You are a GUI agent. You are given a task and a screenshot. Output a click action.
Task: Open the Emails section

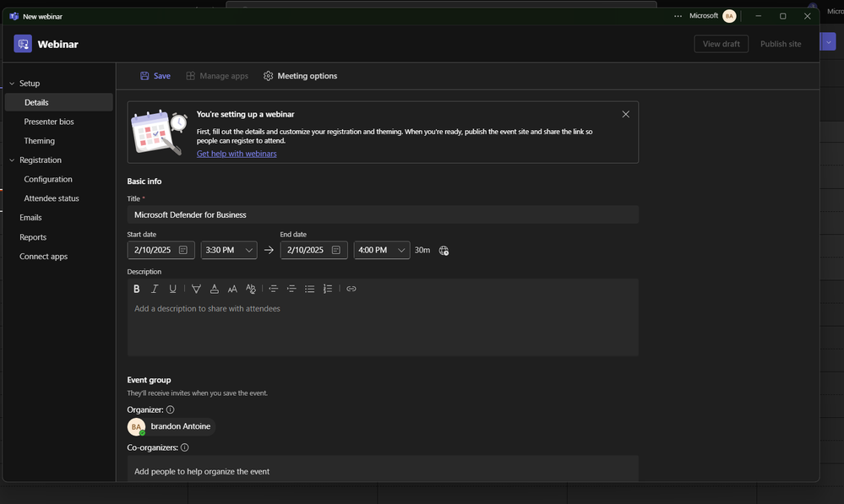coord(30,218)
